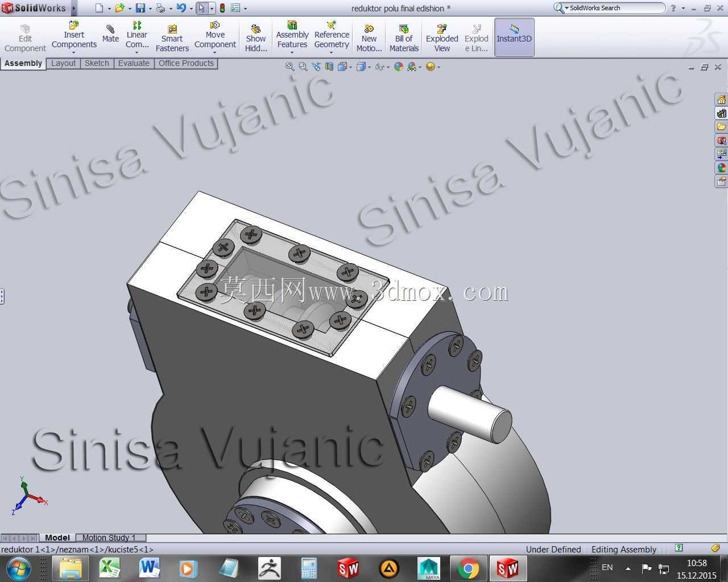Open the Office Products tab

[186, 63]
